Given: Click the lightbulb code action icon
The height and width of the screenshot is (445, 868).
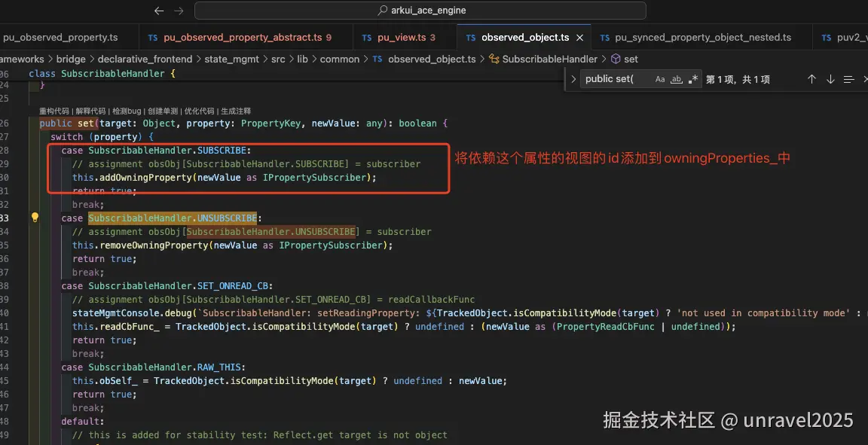Looking at the screenshot, I should [35, 218].
